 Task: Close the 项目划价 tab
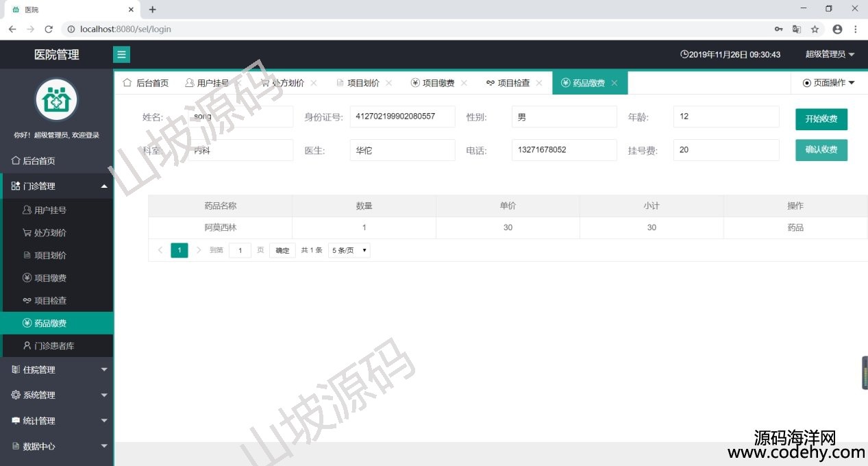click(x=388, y=83)
